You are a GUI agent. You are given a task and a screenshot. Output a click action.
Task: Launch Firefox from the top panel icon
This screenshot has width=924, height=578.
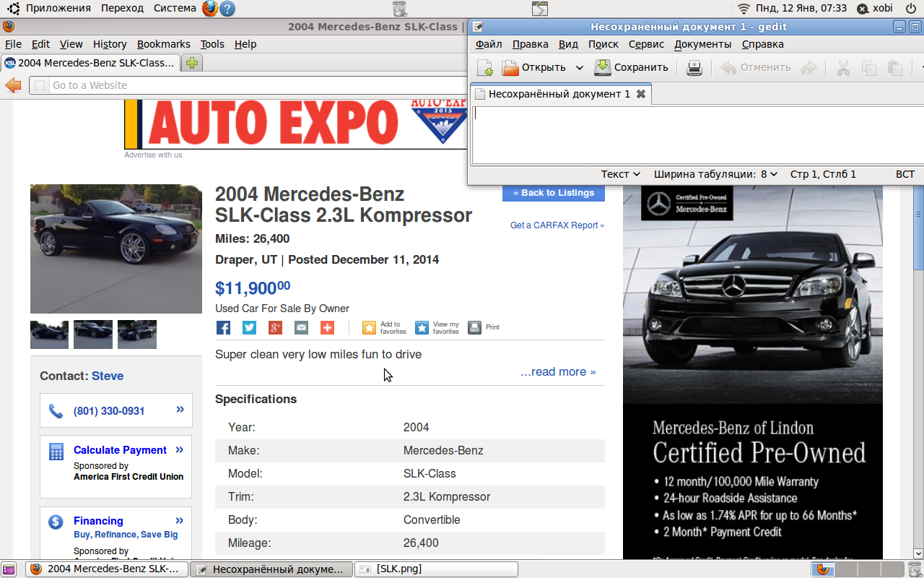209,9
